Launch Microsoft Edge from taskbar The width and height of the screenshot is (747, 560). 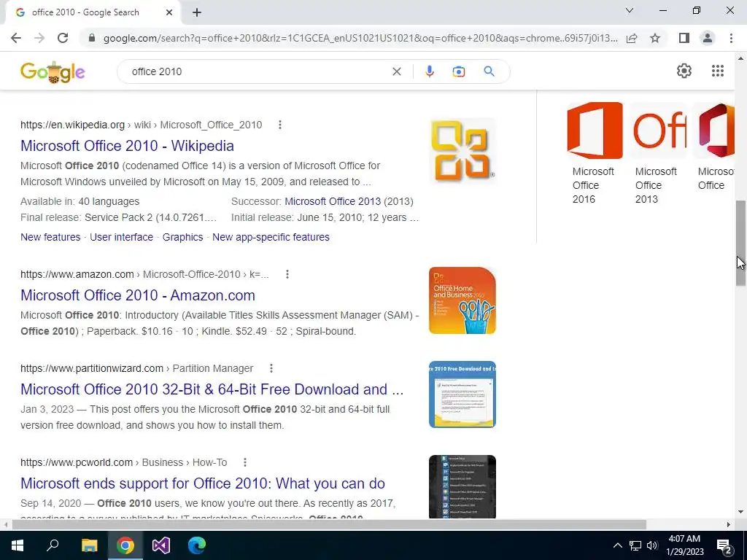coord(197,545)
